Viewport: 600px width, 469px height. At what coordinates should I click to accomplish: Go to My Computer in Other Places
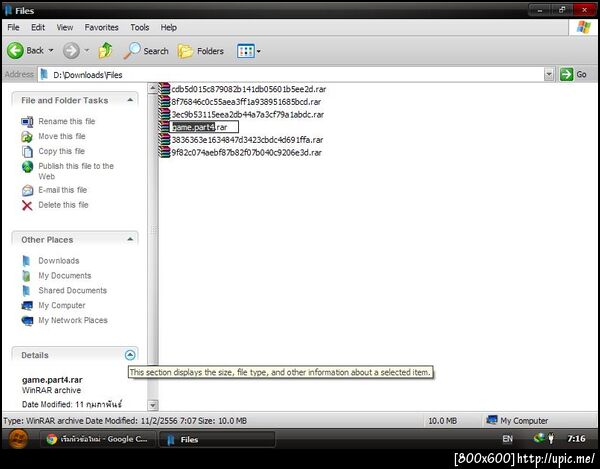click(x=62, y=305)
